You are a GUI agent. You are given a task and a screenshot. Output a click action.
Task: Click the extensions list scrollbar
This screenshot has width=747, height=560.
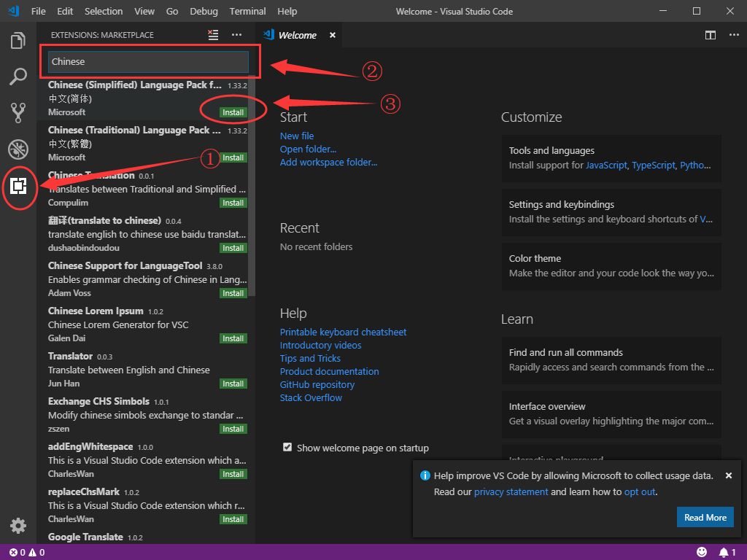[252, 182]
